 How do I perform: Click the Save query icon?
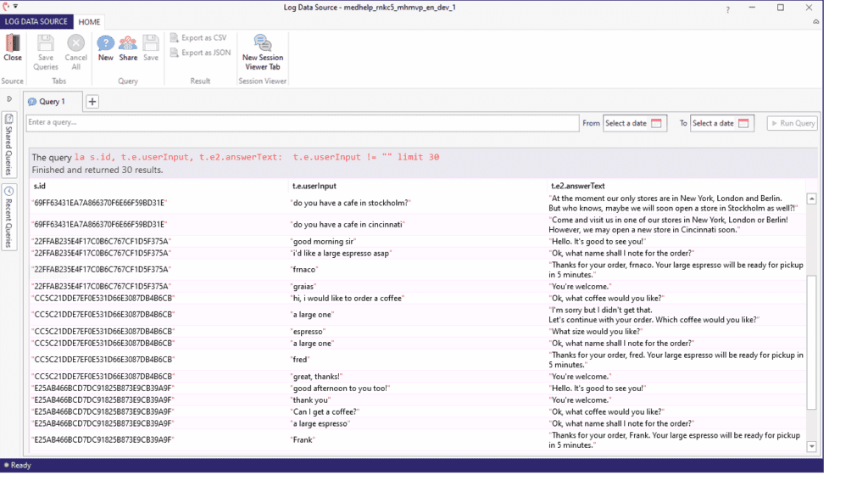[151, 43]
